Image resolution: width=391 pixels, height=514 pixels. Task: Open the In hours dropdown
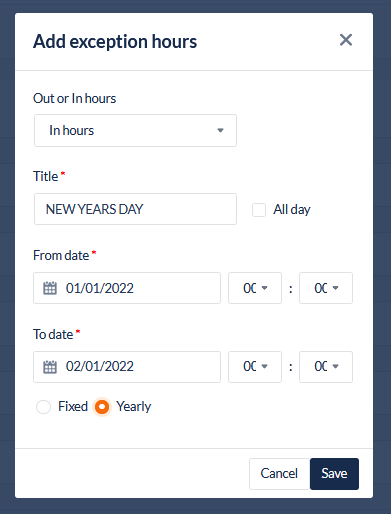click(x=135, y=130)
